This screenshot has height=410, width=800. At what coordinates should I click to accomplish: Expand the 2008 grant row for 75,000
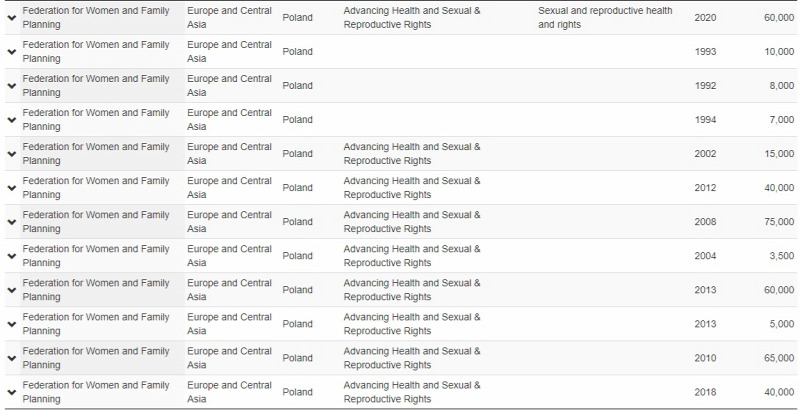pos(12,222)
